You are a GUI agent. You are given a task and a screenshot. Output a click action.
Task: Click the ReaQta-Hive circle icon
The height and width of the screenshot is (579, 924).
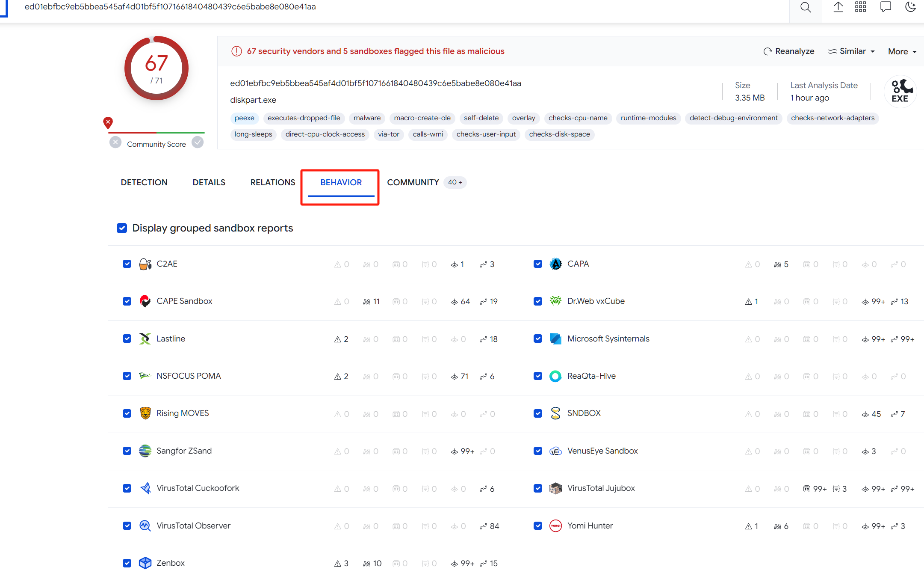(x=555, y=376)
